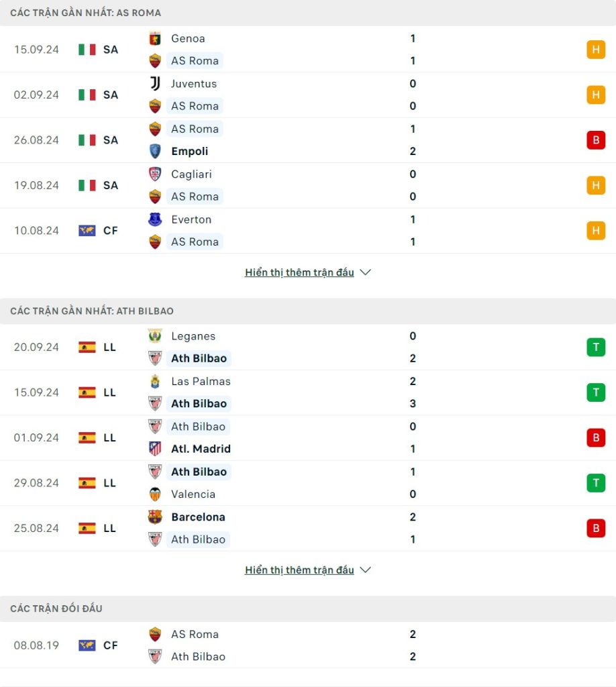Click the Italy flag on the 15.09.24 row

coord(87,50)
